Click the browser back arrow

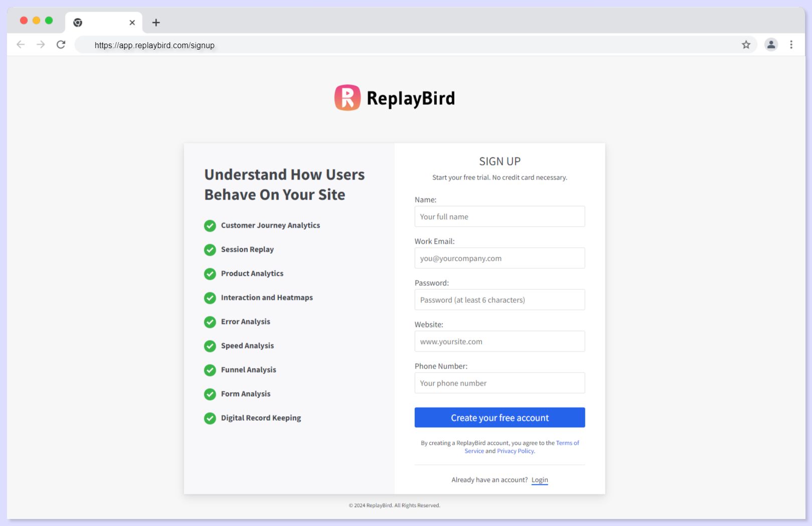click(x=21, y=45)
